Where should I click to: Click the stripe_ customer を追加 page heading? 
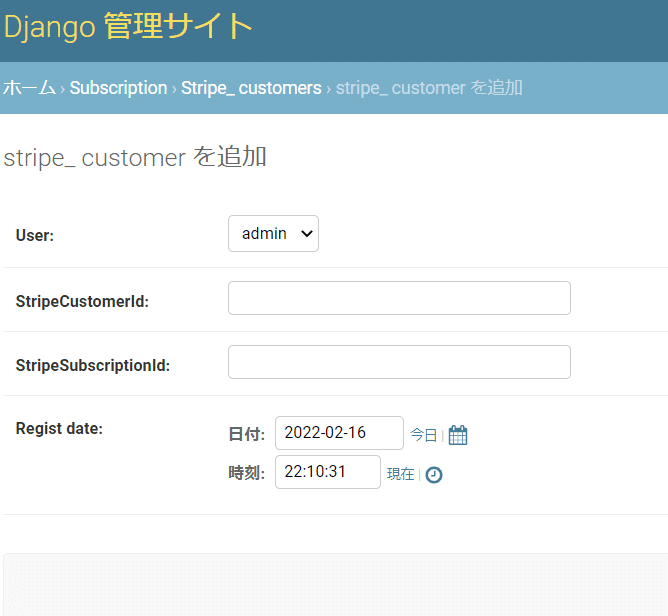[x=135, y=157]
